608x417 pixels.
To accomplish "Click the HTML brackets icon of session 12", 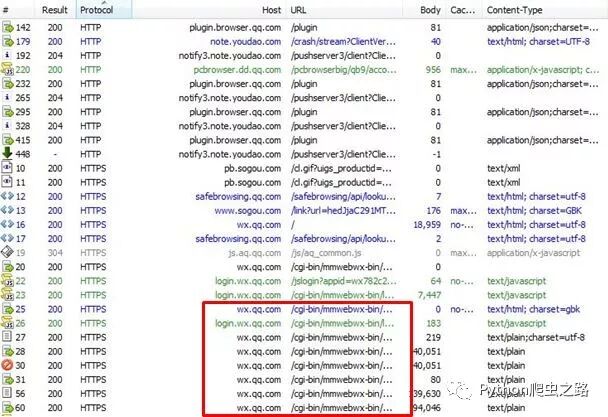I will click(7, 196).
